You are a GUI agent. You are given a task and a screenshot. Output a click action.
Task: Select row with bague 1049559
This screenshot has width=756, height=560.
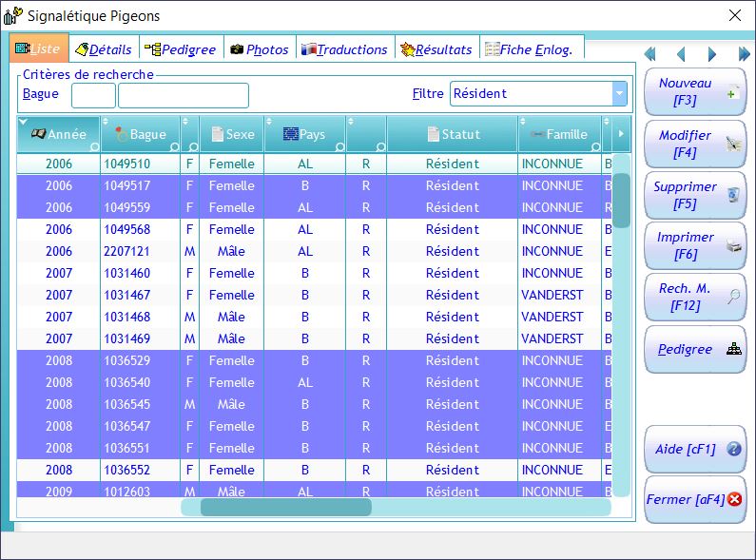[x=315, y=207]
